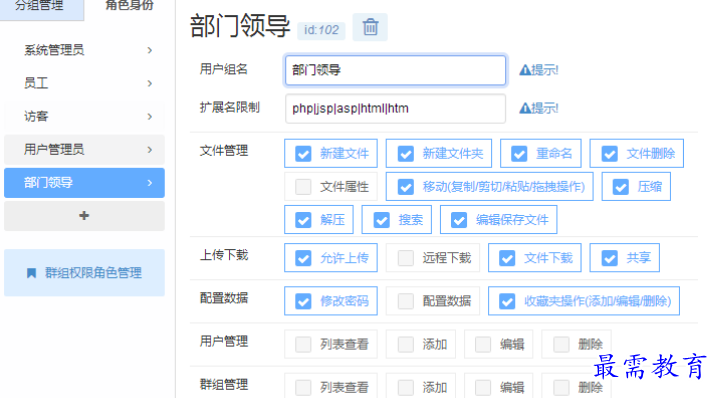Click the 上传下载 section label
715x398 pixels.
pyautogui.click(x=224, y=255)
